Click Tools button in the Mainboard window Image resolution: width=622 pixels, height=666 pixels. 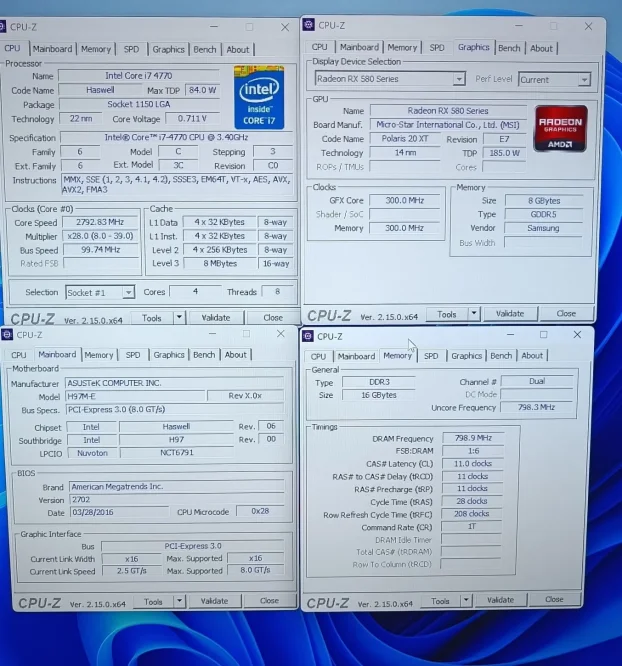click(153, 602)
